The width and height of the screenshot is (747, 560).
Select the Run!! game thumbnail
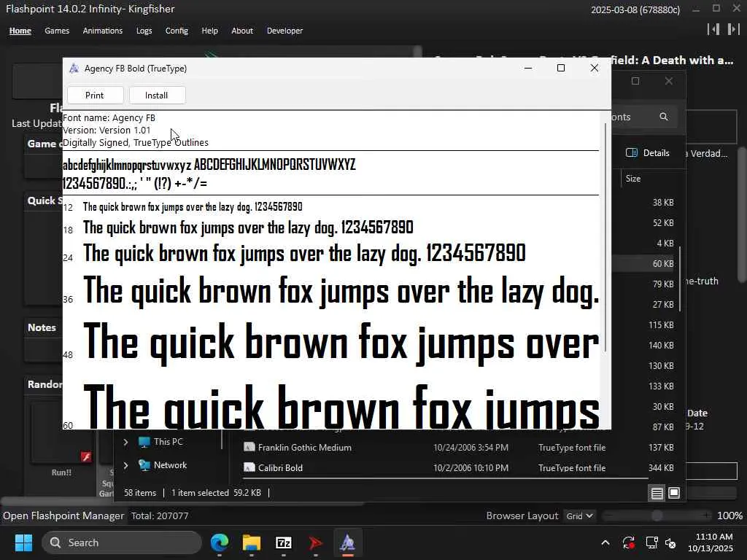61,432
